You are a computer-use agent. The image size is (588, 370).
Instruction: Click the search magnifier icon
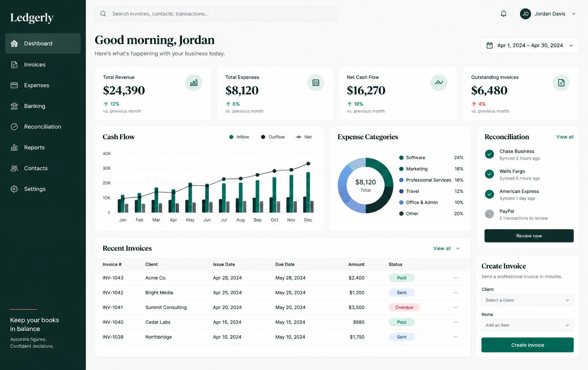pos(103,14)
